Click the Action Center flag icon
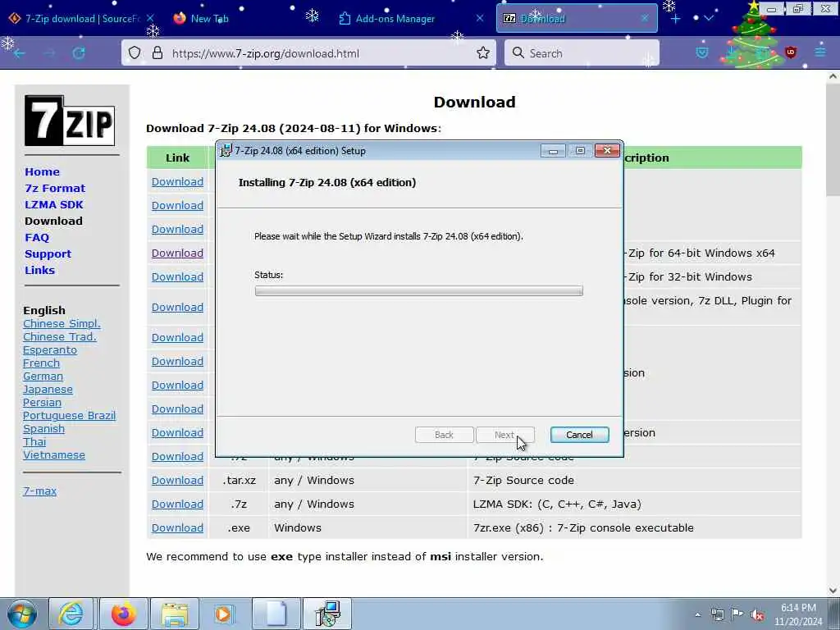The width and height of the screenshot is (840, 630). (737, 614)
